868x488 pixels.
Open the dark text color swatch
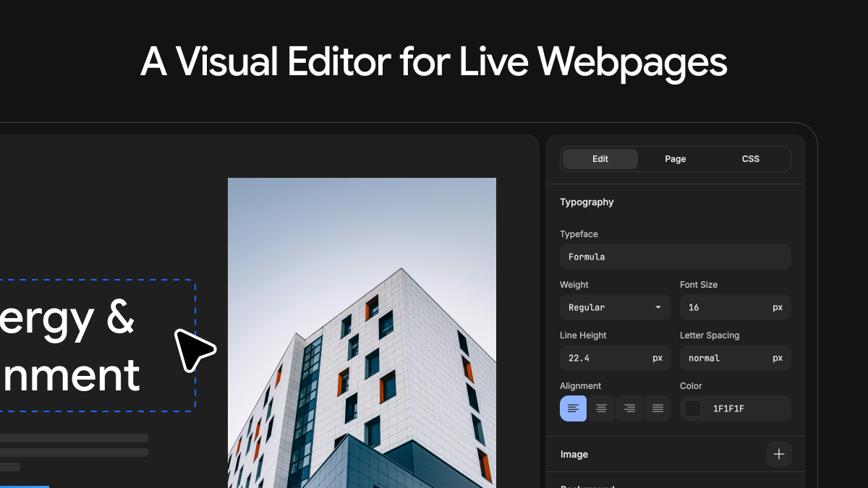[x=694, y=408]
